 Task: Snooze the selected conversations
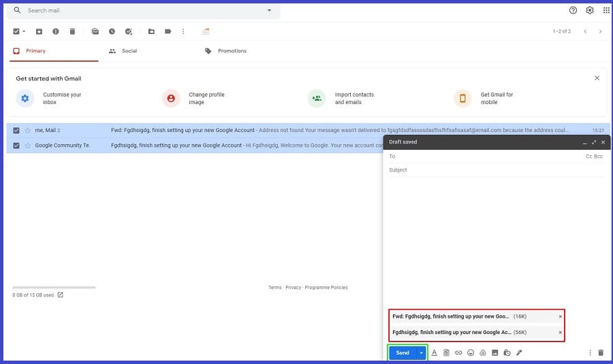pos(112,31)
